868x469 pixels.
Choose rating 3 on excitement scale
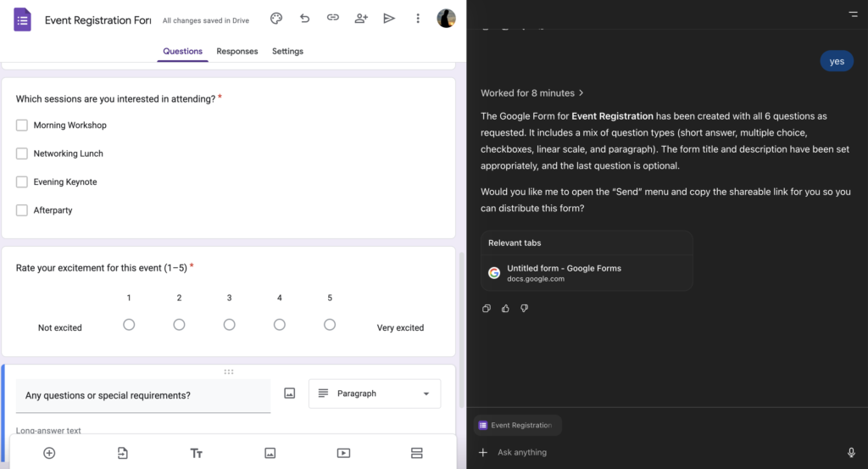(x=229, y=325)
